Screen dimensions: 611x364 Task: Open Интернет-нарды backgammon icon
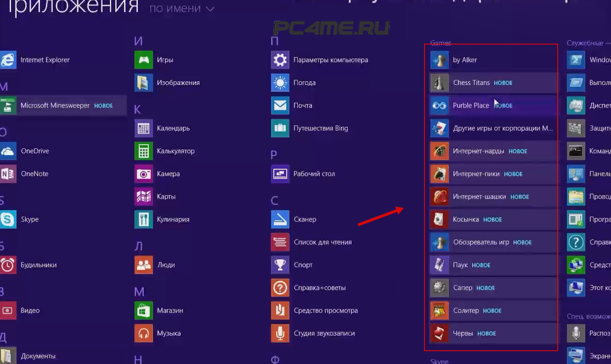[x=440, y=151]
